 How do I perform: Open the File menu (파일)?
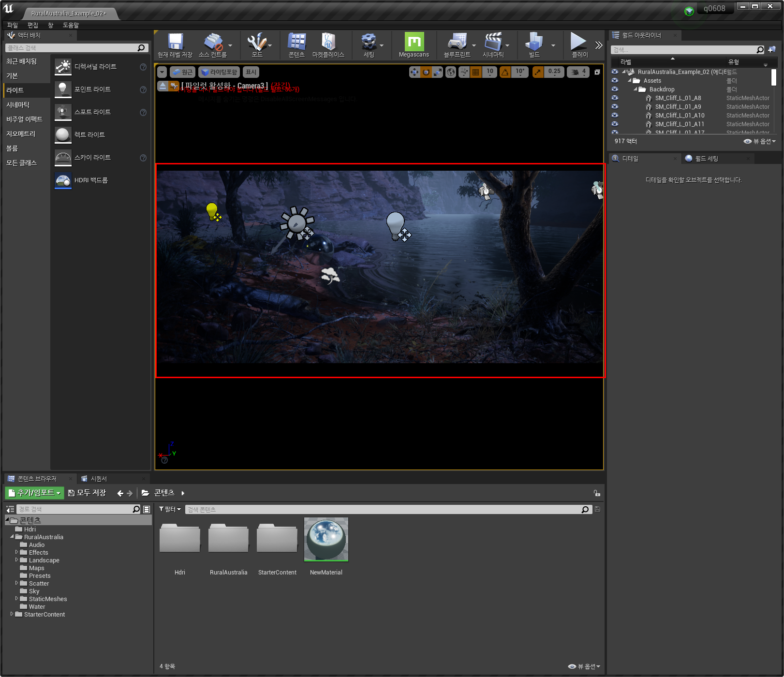click(13, 25)
